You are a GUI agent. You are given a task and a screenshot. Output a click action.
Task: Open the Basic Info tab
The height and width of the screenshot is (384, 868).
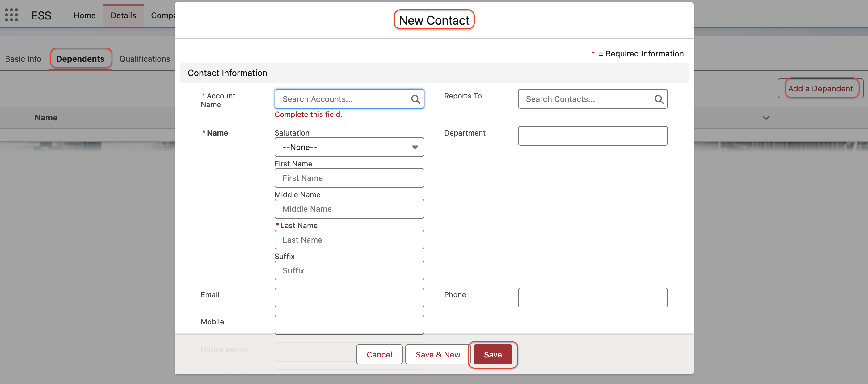[23, 59]
